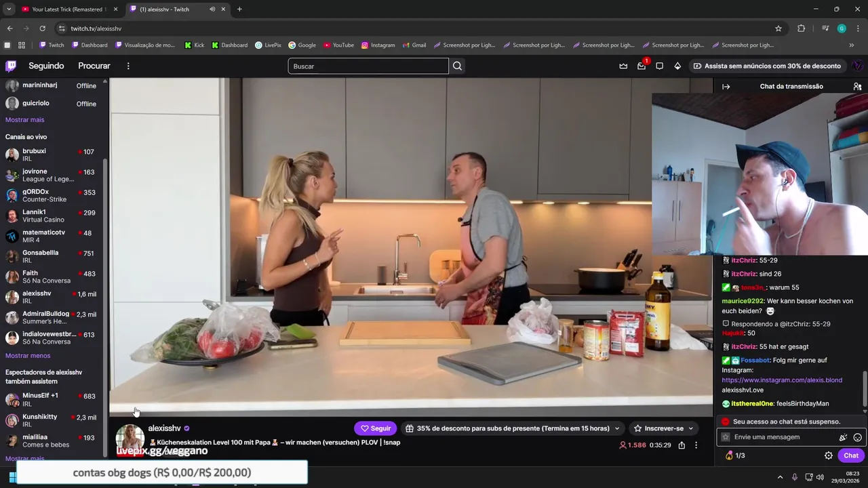Screen dimensions: 868x488
Task: Open chat settings gear
Action: click(828, 455)
